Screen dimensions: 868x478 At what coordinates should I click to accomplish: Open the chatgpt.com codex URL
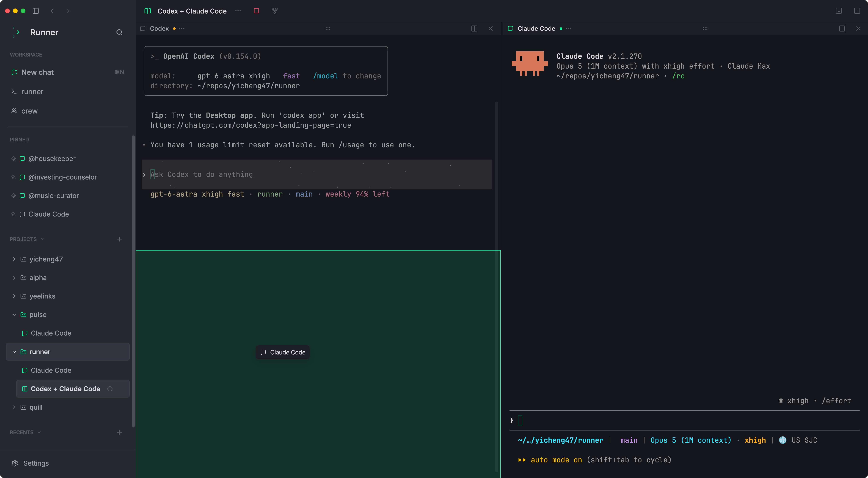click(x=251, y=125)
